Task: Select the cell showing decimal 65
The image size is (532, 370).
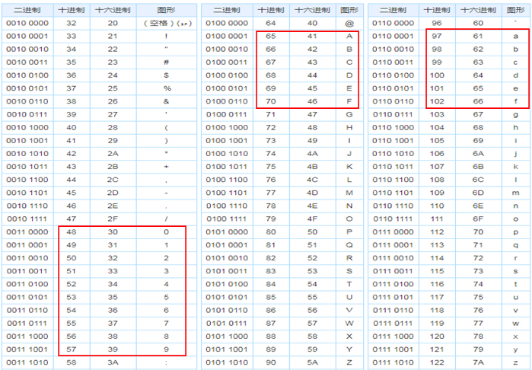Action: pos(271,36)
